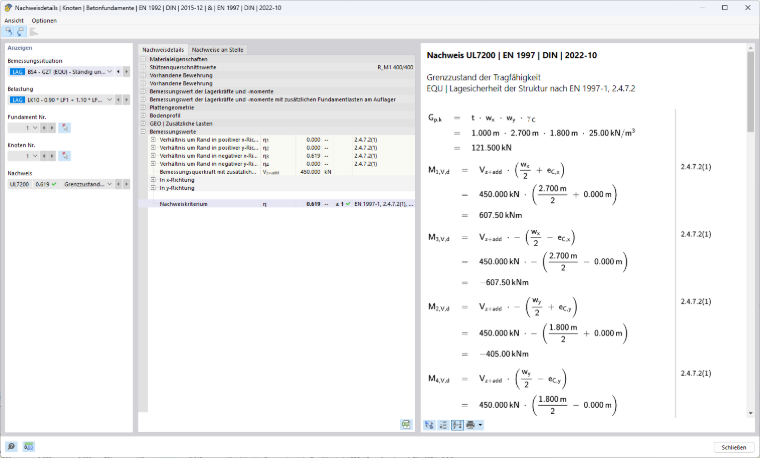Image resolution: width=760 pixels, height=458 pixels.
Task: Open the Bemessungssituation dropdown
Action: [x=61, y=72]
